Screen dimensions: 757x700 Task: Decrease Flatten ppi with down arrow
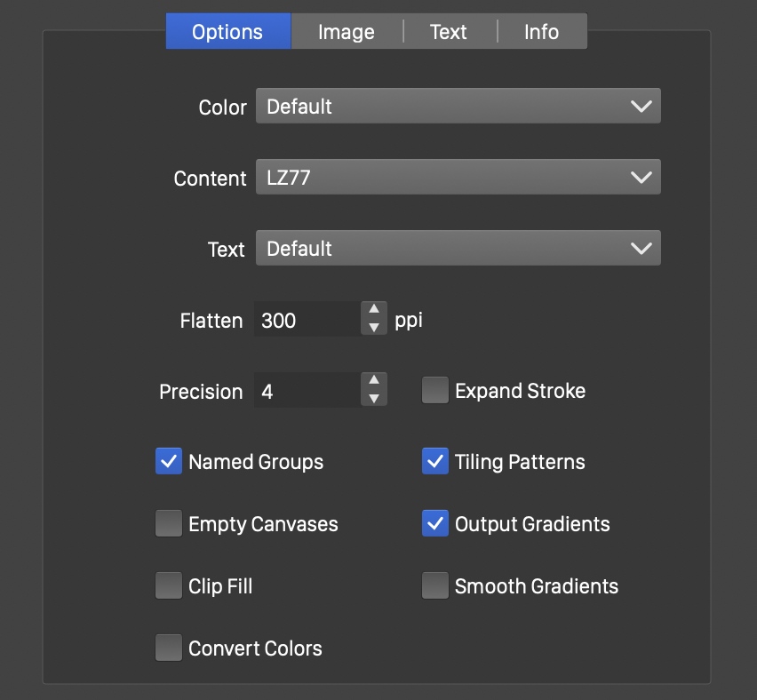coord(374,328)
